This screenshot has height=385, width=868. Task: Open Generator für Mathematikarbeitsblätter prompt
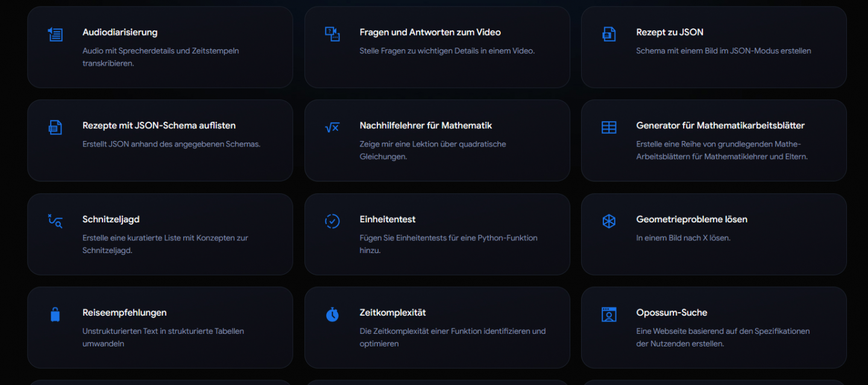[720, 126]
